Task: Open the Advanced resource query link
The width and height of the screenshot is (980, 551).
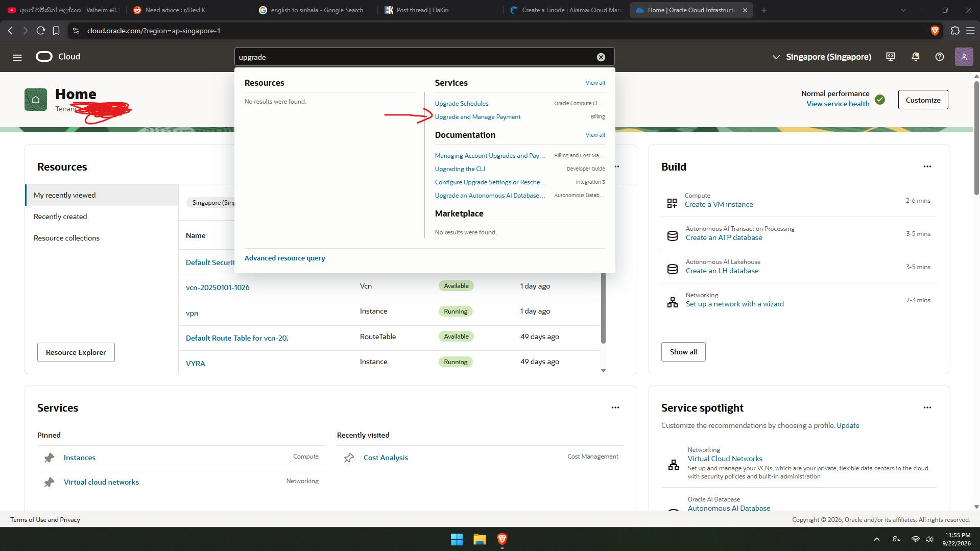Action: (x=284, y=258)
